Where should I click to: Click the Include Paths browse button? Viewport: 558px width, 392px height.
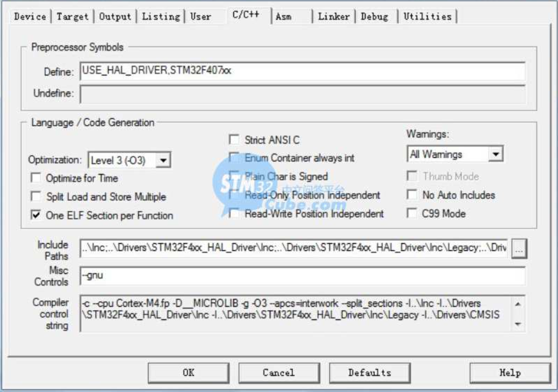[x=519, y=248]
